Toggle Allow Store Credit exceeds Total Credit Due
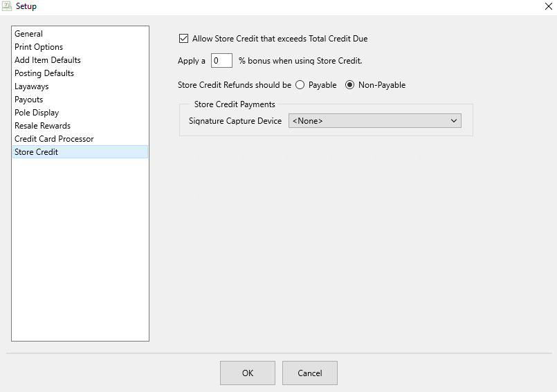The width and height of the screenshot is (557, 392). (183, 38)
